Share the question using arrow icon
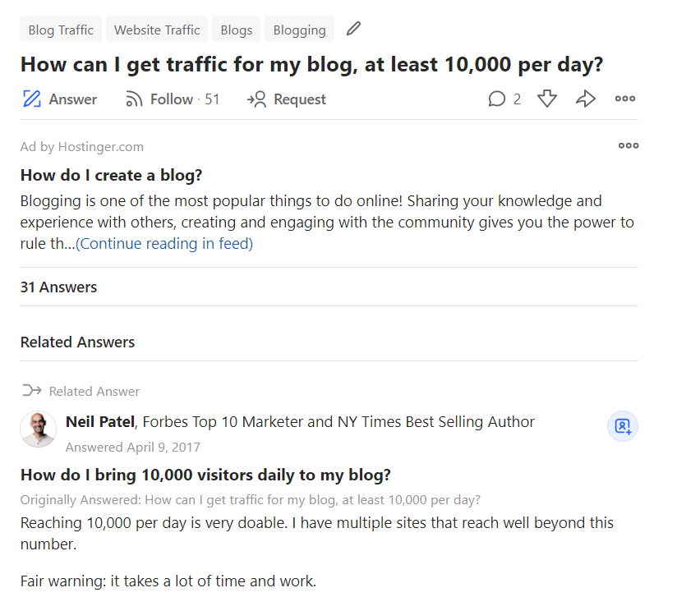 point(586,99)
